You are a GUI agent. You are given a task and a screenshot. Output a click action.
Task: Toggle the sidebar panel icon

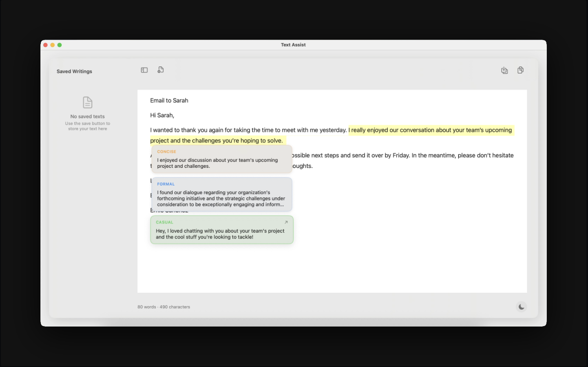144,70
